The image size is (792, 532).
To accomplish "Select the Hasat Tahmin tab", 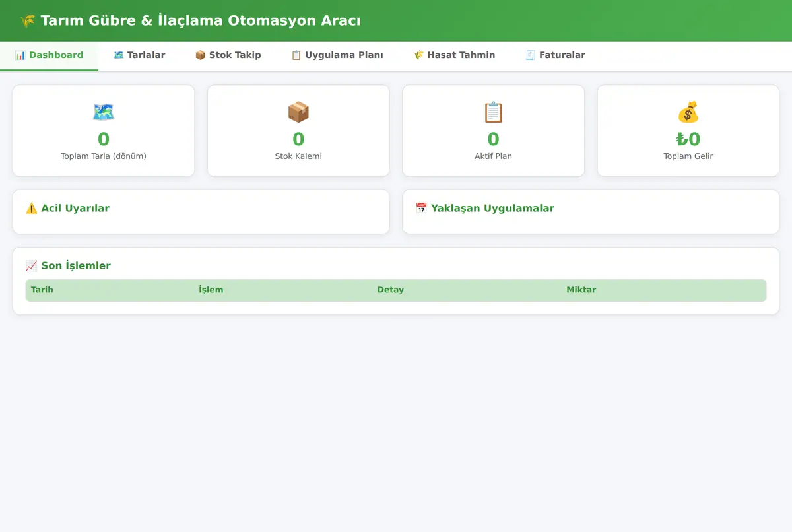I will [x=454, y=55].
